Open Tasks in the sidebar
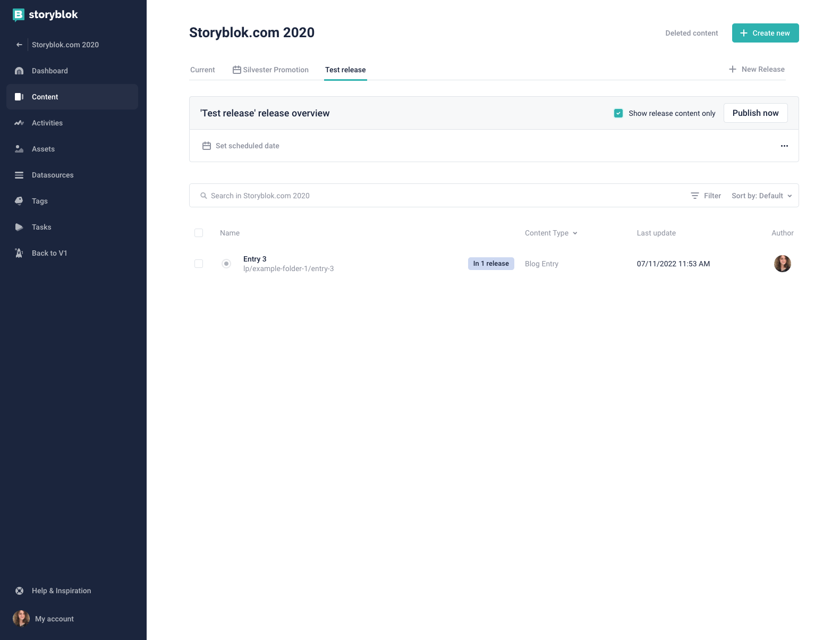840x640 pixels. click(x=72, y=227)
